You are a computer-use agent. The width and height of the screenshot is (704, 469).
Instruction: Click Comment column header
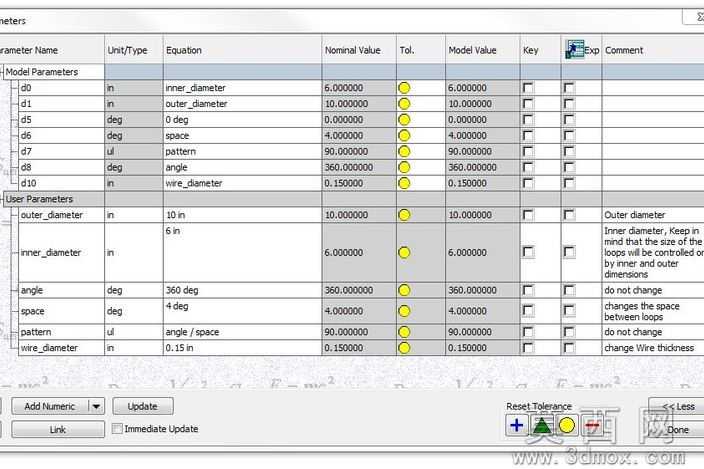pos(653,50)
